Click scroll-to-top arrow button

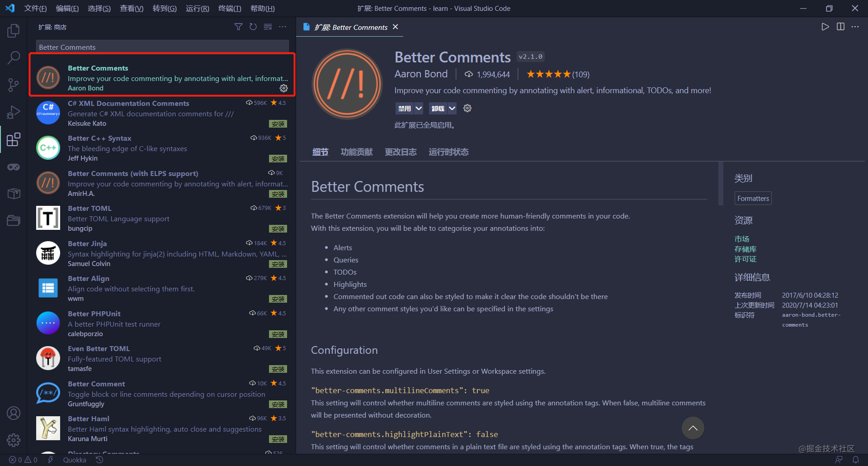693,428
